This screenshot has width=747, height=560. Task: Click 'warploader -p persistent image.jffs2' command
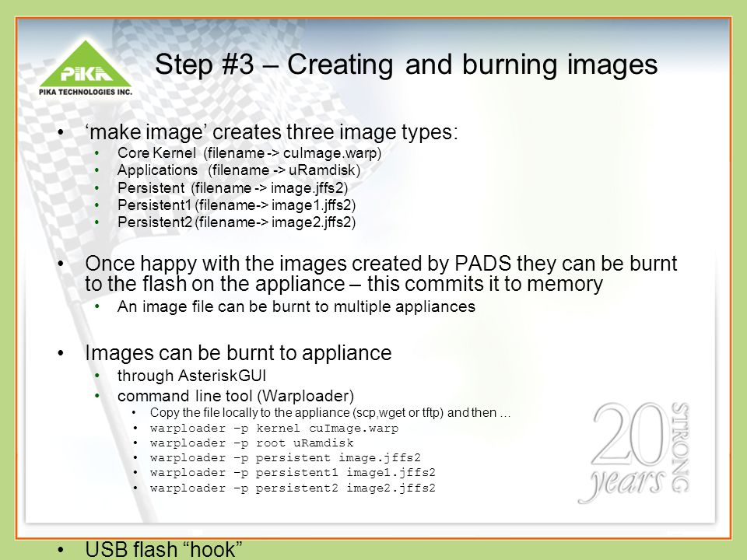tap(286, 457)
